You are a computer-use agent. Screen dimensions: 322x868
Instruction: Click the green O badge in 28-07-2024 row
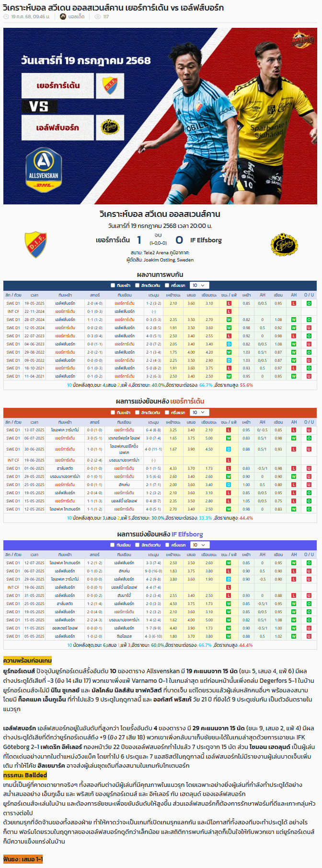point(309,320)
